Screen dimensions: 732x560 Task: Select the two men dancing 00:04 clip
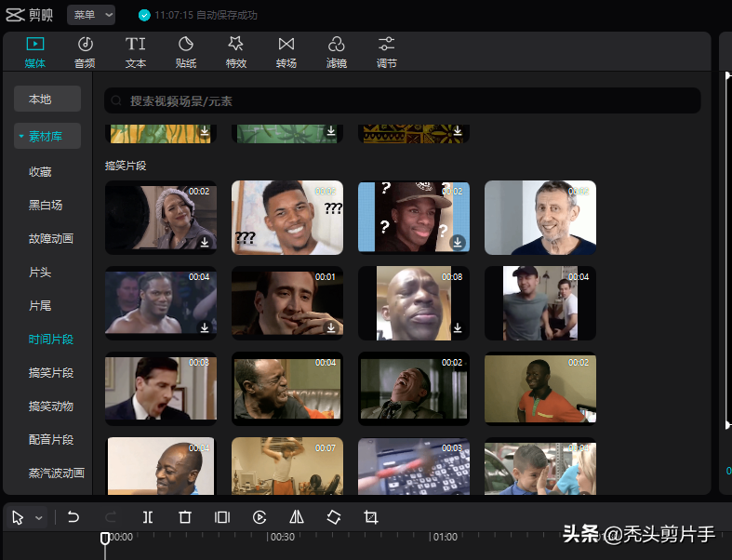pos(540,303)
